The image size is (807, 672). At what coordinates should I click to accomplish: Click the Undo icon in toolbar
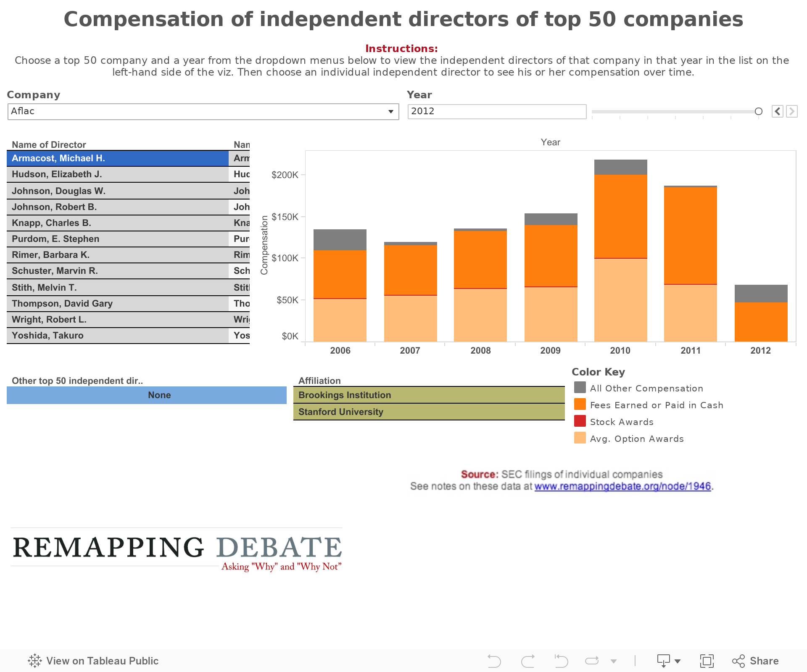tap(494, 661)
